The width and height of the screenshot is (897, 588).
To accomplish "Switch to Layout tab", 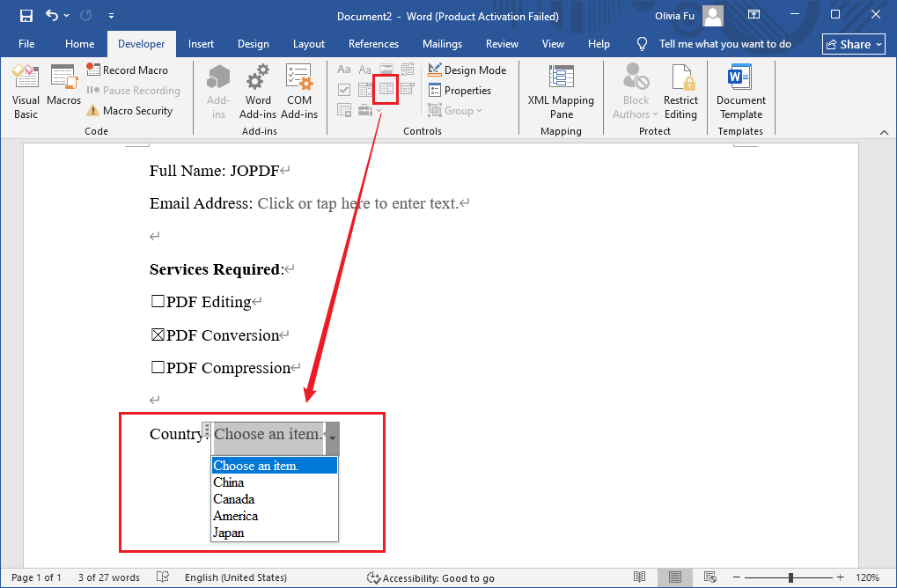I will click(309, 44).
